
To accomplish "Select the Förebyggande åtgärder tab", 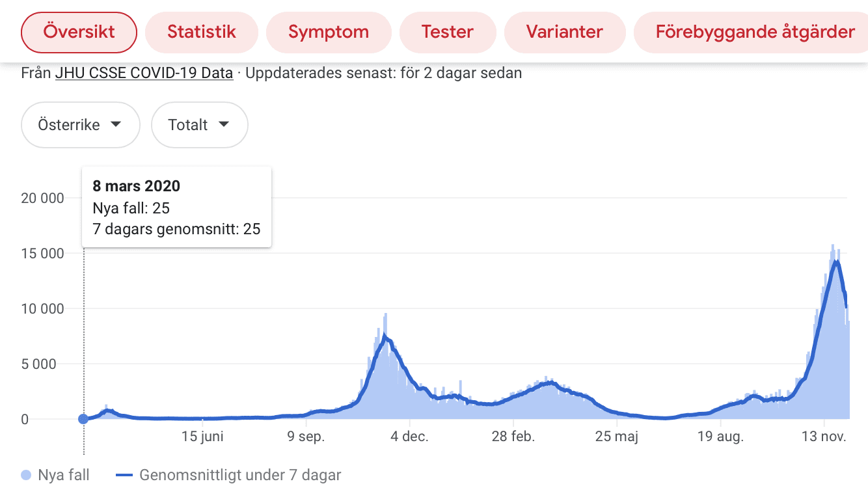I will (x=755, y=32).
